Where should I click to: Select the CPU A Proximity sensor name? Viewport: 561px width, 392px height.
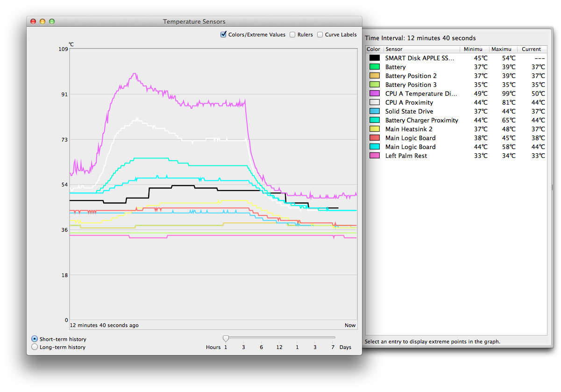[409, 102]
